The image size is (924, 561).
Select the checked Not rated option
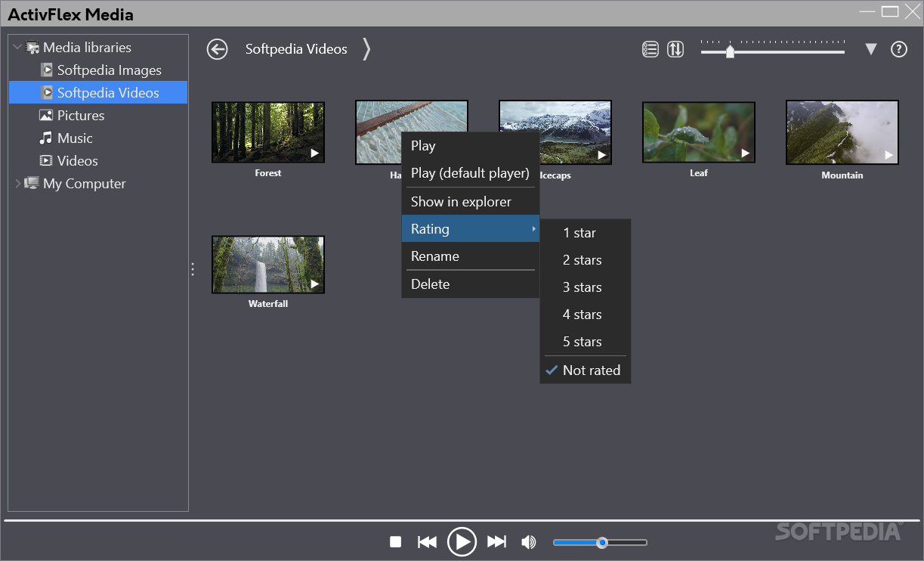click(585, 370)
